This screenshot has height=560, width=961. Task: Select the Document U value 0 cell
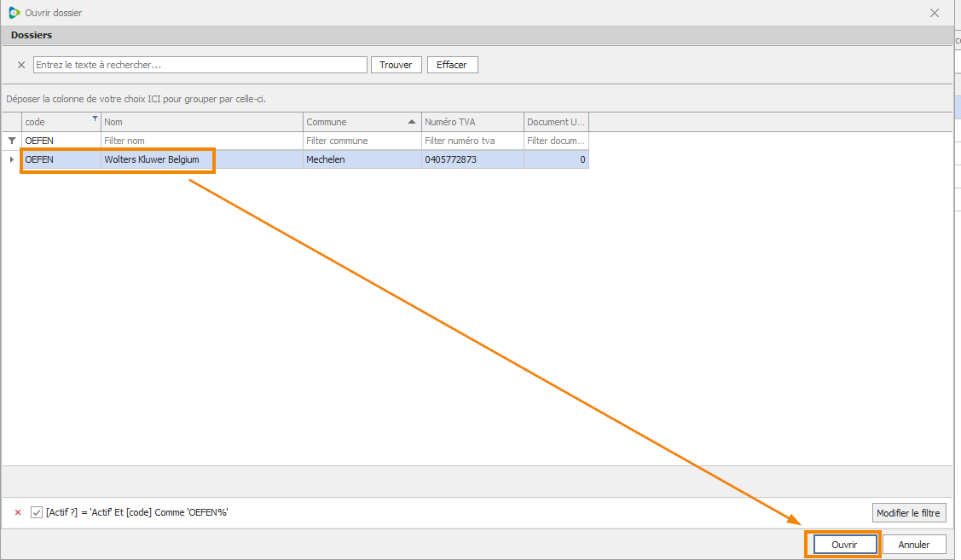pyautogui.click(x=557, y=159)
